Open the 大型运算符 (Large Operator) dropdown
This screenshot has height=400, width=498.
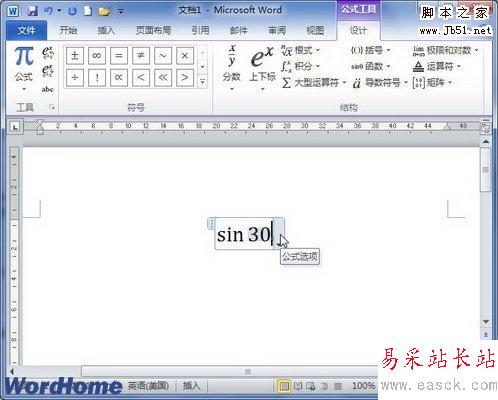314,82
